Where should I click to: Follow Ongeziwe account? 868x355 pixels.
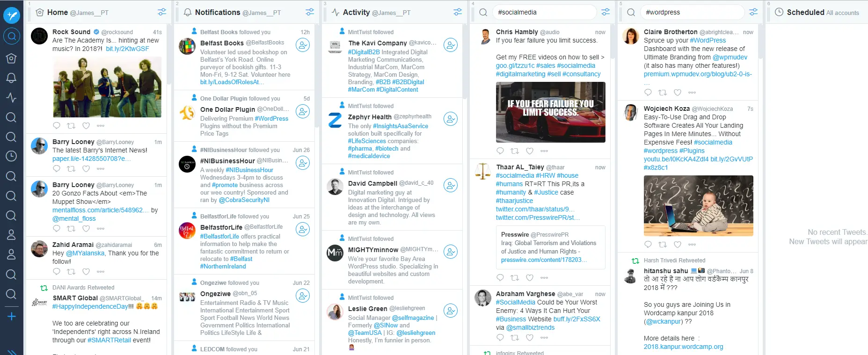[x=303, y=296]
